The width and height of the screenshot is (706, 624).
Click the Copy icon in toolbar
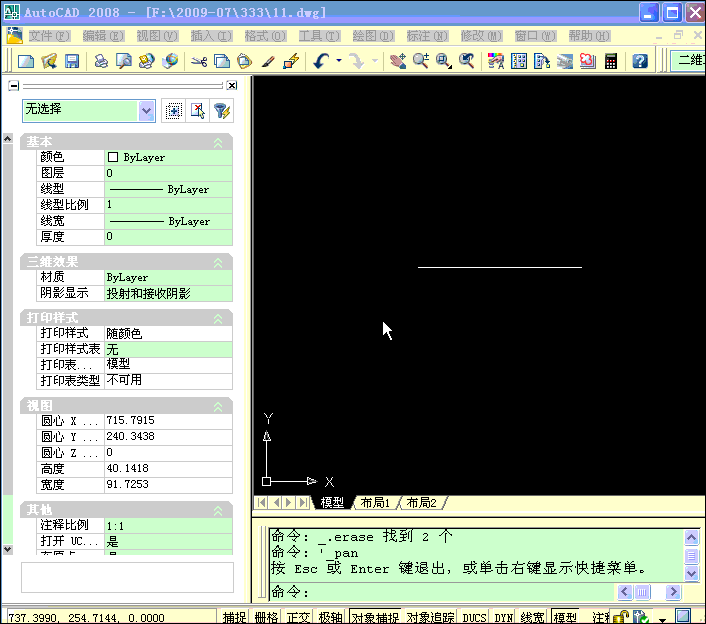[222, 61]
